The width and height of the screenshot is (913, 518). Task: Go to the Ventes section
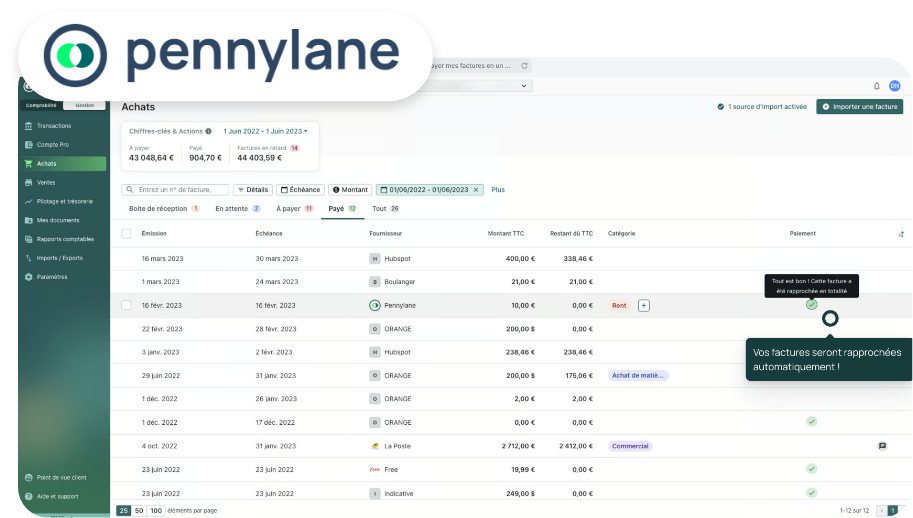click(x=46, y=182)
